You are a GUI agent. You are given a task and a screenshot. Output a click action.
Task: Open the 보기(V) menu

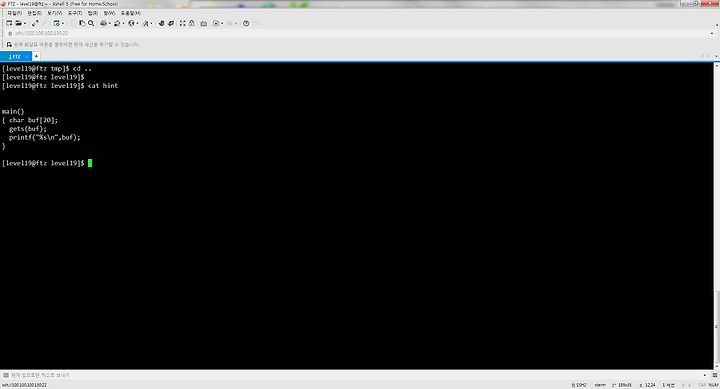click(x=54, y=13)
